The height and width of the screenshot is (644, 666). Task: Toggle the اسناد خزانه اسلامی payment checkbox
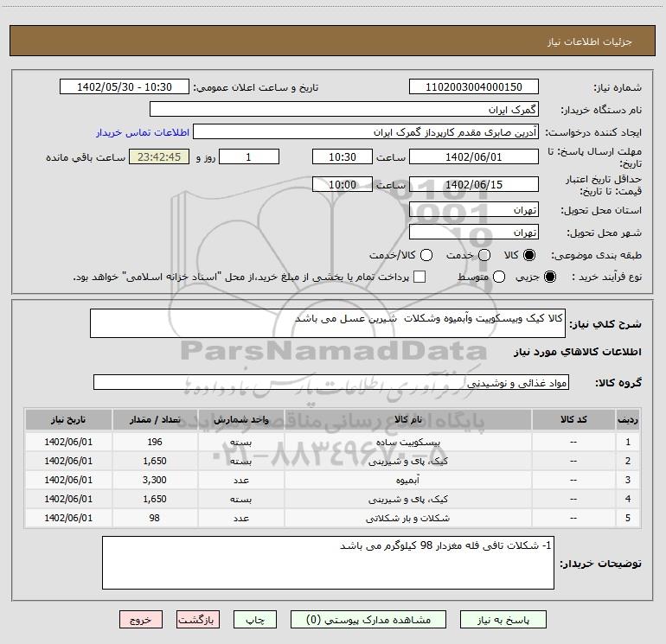click(419, 277)
